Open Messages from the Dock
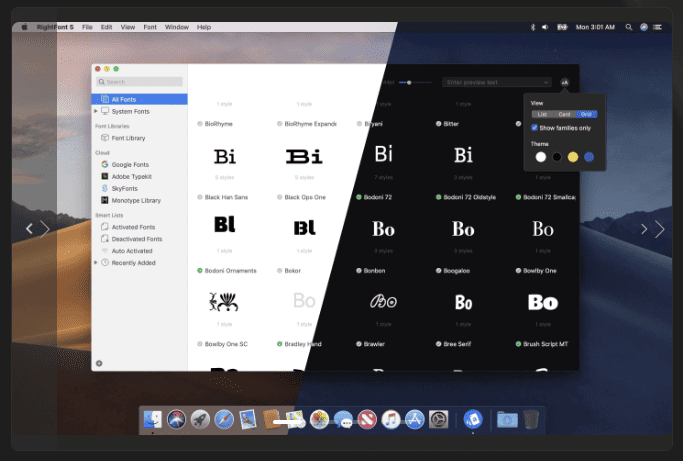The height and width of the screenshot is (461, 683). 343,420
